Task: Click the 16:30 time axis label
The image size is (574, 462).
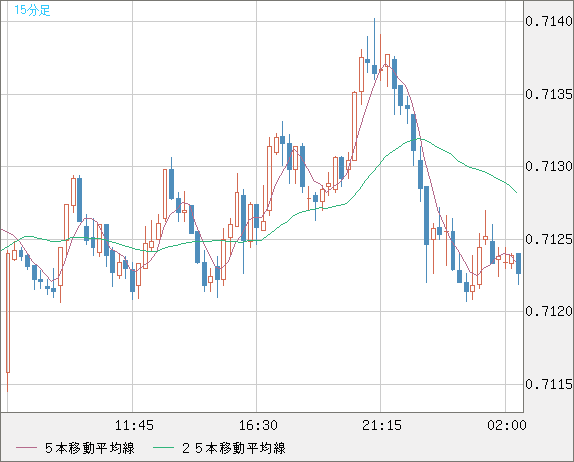Action: pos(258,425)
